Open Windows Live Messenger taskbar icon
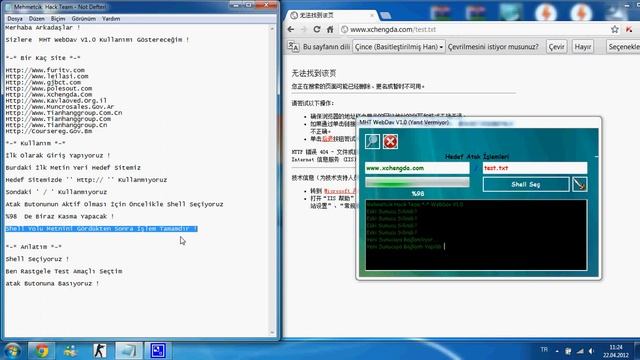The width and height of the screenshot is (640, 360). (x=70, y=351)
